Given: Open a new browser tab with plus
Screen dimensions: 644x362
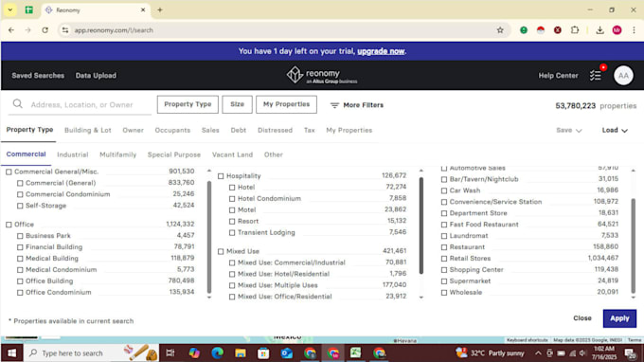Looking at the screenshot, I should pyautogui.click(x=160, y=9).
